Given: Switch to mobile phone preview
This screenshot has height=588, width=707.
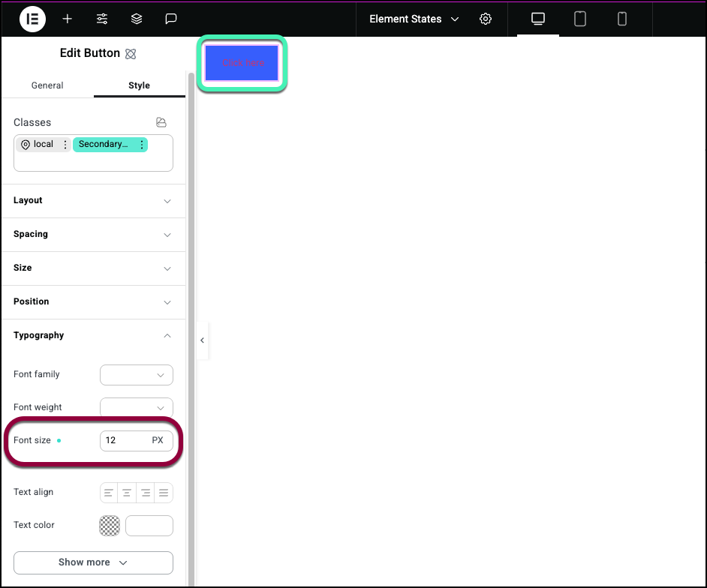Looking at the screenshot, I should [x=622, y=19].
